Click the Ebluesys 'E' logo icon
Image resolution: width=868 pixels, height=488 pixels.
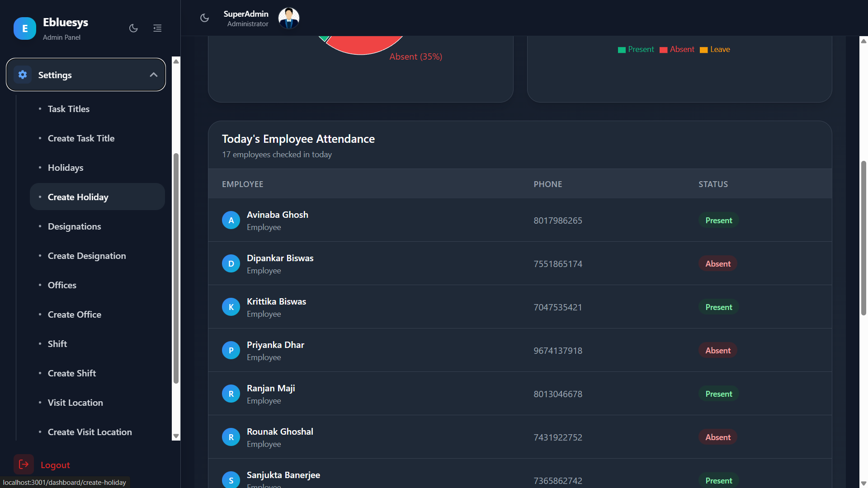25,28
